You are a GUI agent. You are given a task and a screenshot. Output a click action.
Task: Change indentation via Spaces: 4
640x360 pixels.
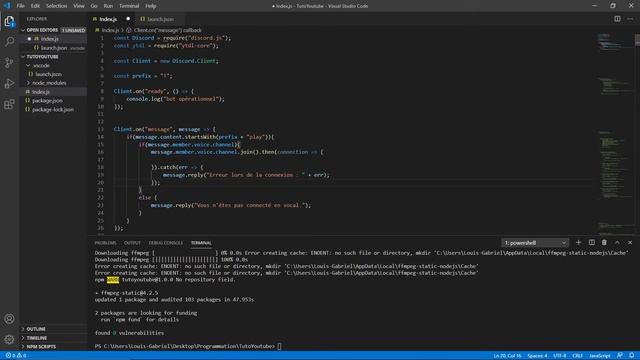tap(537, 356)
